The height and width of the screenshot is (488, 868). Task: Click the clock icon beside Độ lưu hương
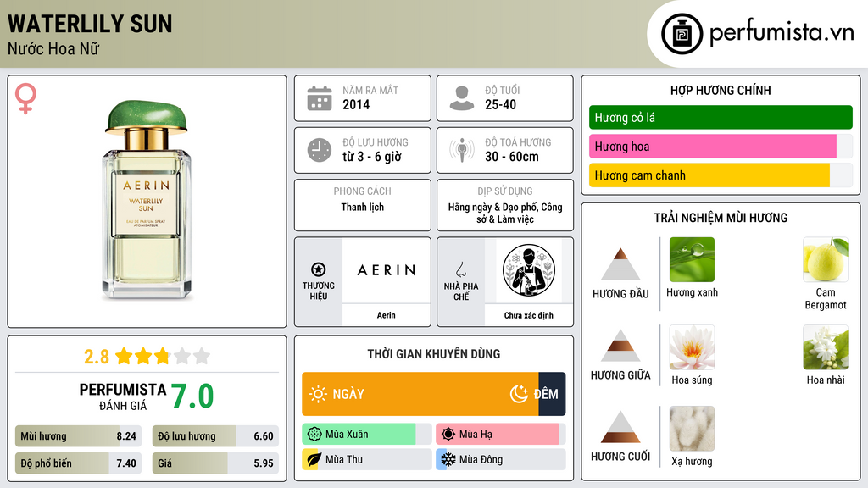pos(320,150)
